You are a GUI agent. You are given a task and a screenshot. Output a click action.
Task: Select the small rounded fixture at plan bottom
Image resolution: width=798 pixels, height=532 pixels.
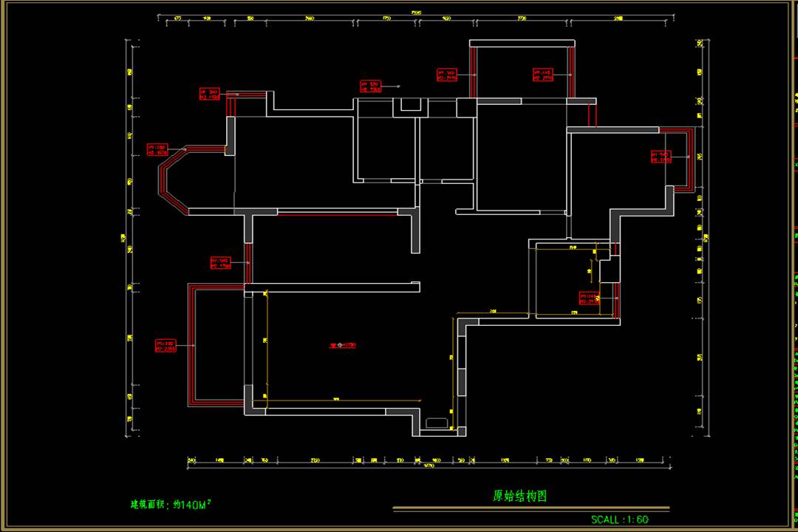(x=436, y=423)
